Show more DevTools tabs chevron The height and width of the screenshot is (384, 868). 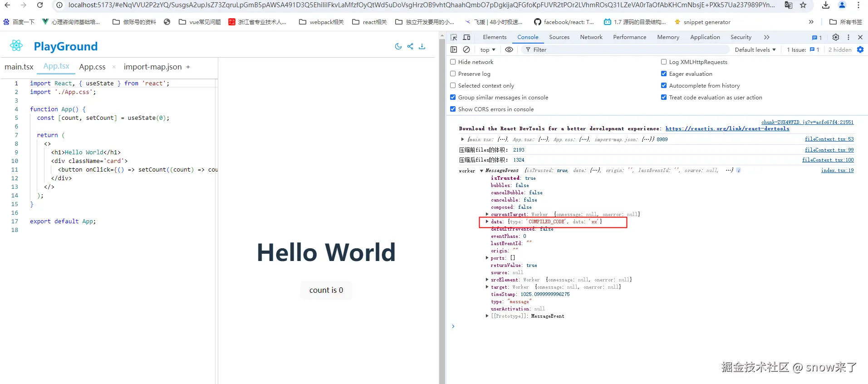[x=767, y=37]
